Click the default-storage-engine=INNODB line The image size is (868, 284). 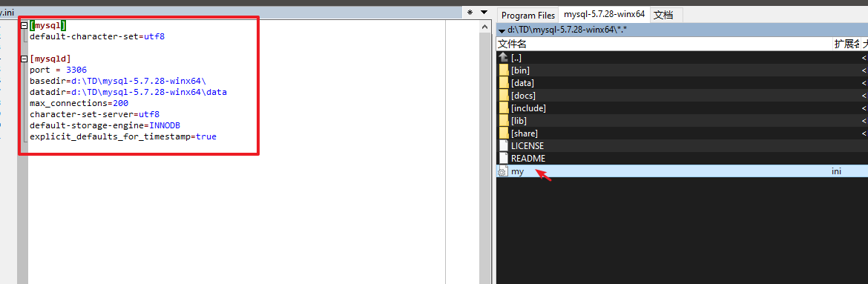click(105, 125)
